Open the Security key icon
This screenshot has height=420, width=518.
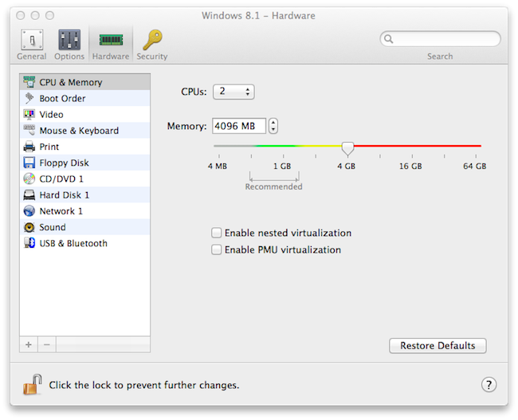click(x=152, y=40)
